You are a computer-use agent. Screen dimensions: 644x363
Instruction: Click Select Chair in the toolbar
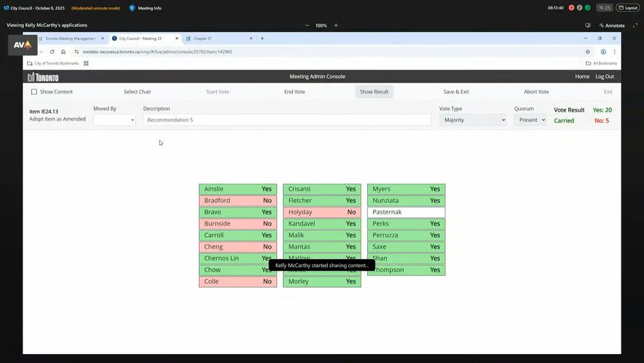click(x=137, y=92)
